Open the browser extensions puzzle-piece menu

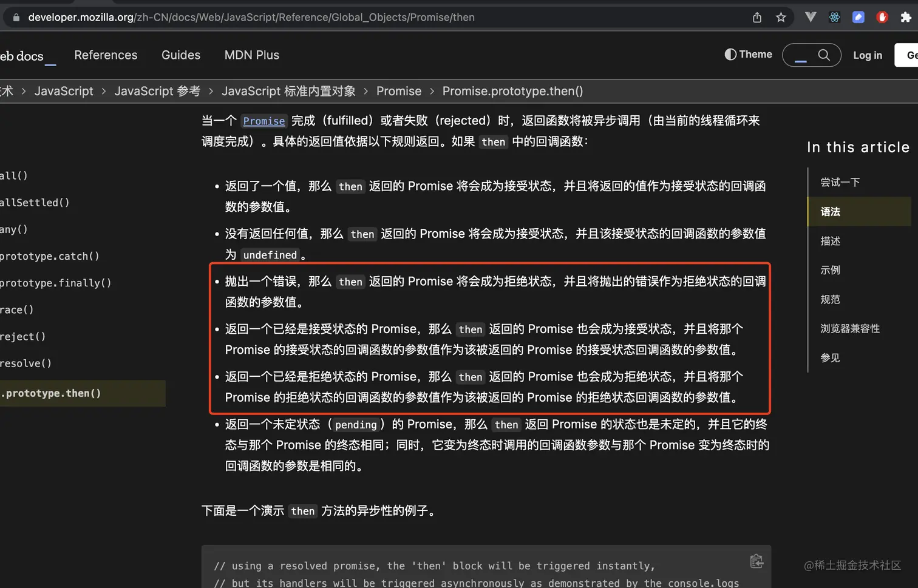pos(906,17)
